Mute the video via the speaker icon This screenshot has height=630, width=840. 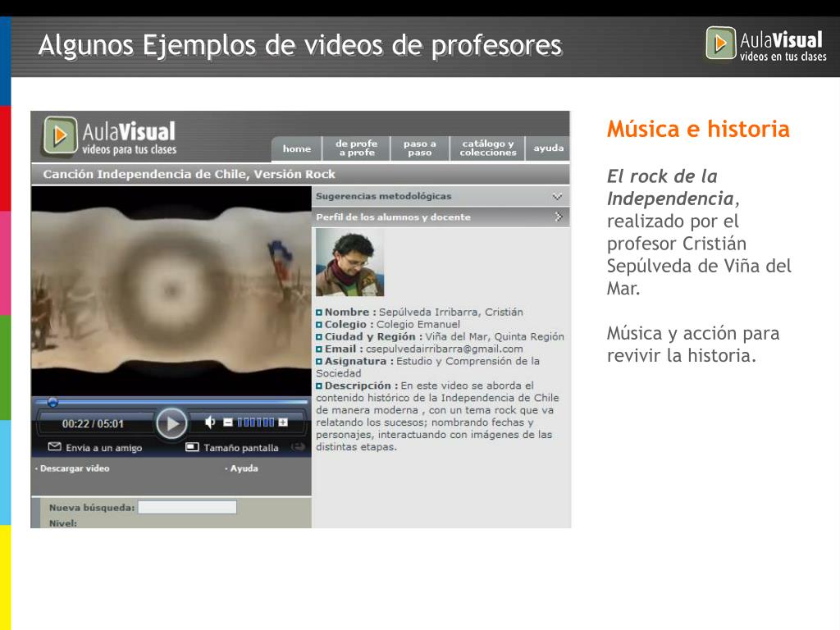210,422
